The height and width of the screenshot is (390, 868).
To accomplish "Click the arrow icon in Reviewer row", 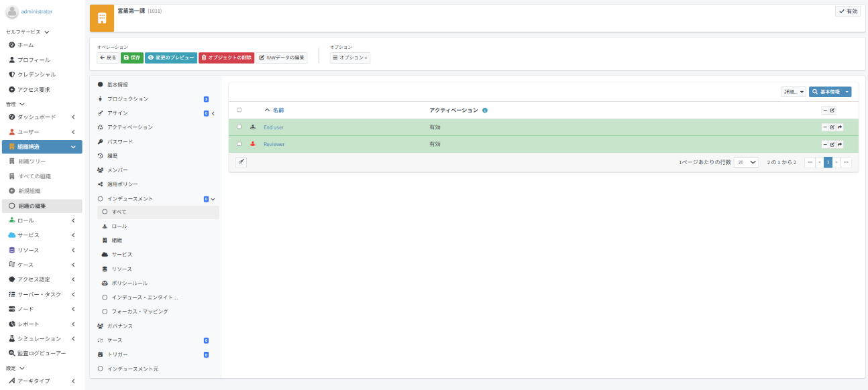I will pyautogui.click(x=840, y=144).
